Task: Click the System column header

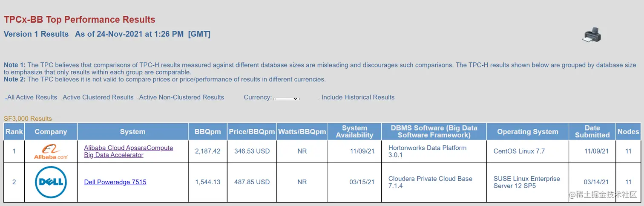Action: coord(132,132)
